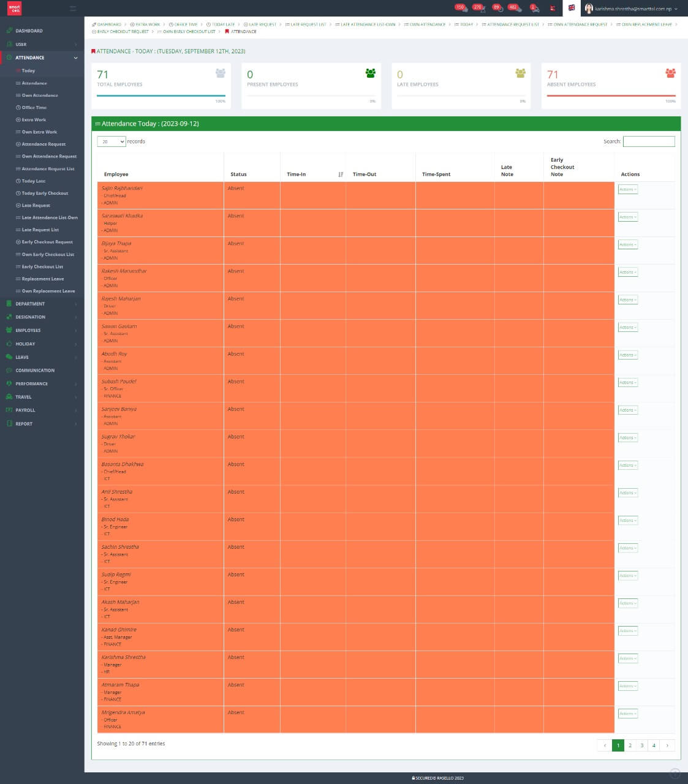Toggle the sidebar hamburger menu icon
Screen dimensions: 688x784
[73, 8]
